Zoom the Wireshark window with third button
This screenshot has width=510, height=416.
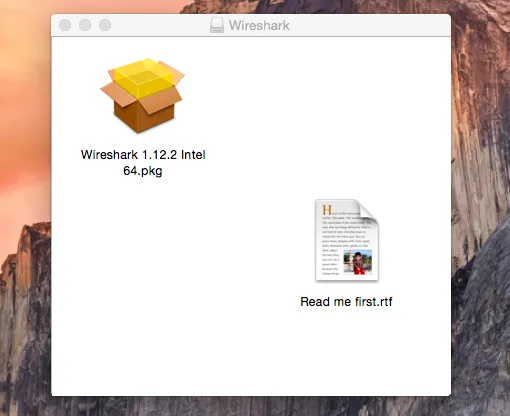pos(105,25)
